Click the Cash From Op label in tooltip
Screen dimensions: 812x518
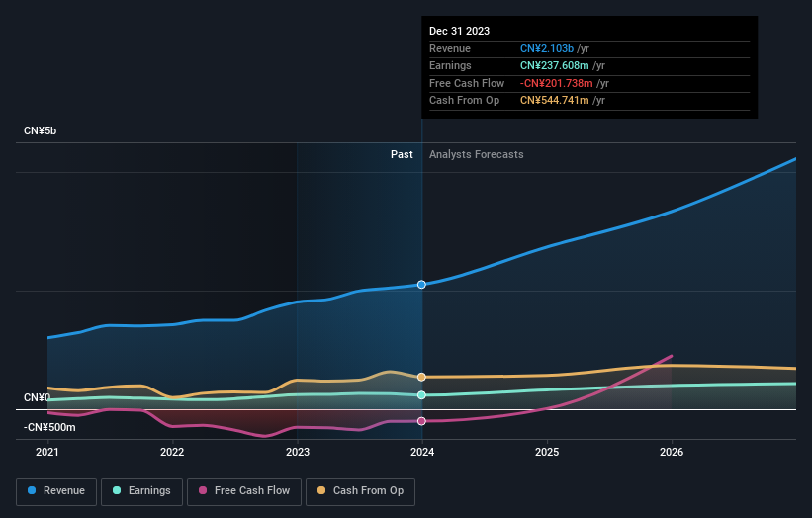[x=464, y=101]
